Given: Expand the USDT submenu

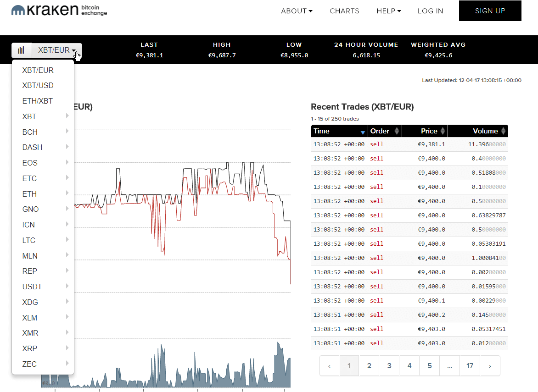Looking at the screenshot, I should click(43, 287).
